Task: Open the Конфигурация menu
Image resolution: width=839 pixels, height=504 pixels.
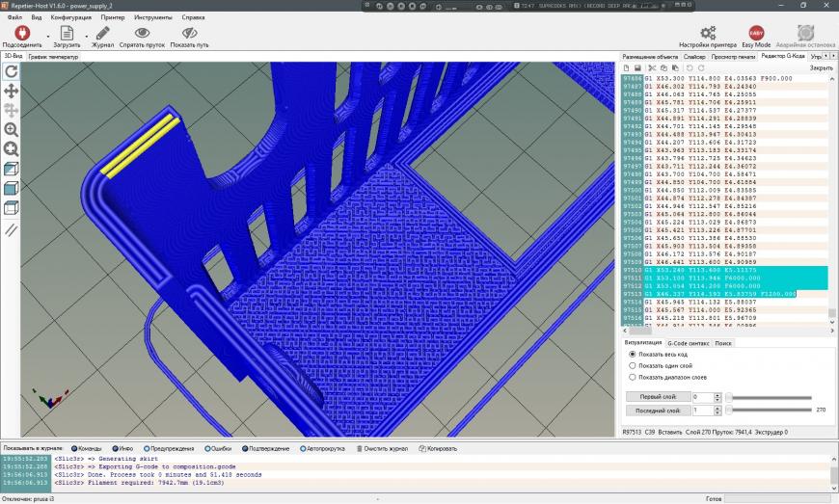Action: pyautogui.click(x=70, y=17)
